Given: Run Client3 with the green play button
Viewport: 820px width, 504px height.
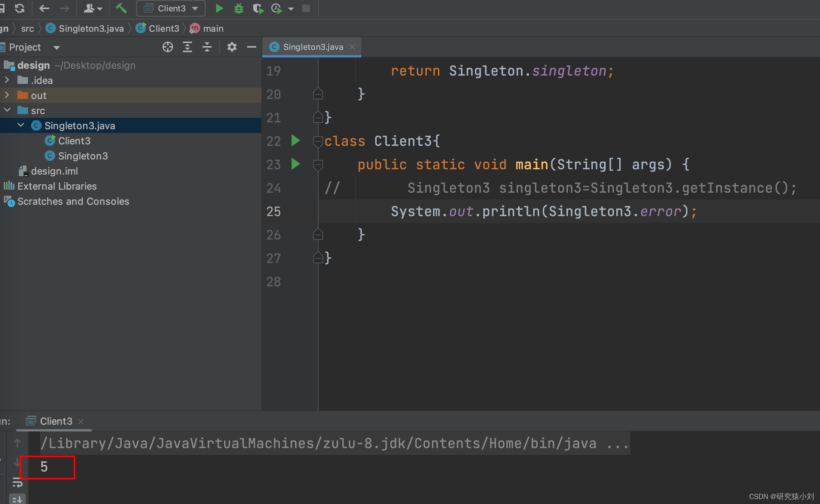Looking at the screenshot, I should 219,8.
